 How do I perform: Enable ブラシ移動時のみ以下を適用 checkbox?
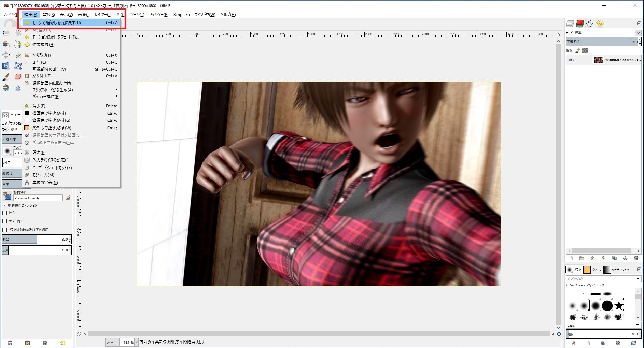click(x=5, y=230)
